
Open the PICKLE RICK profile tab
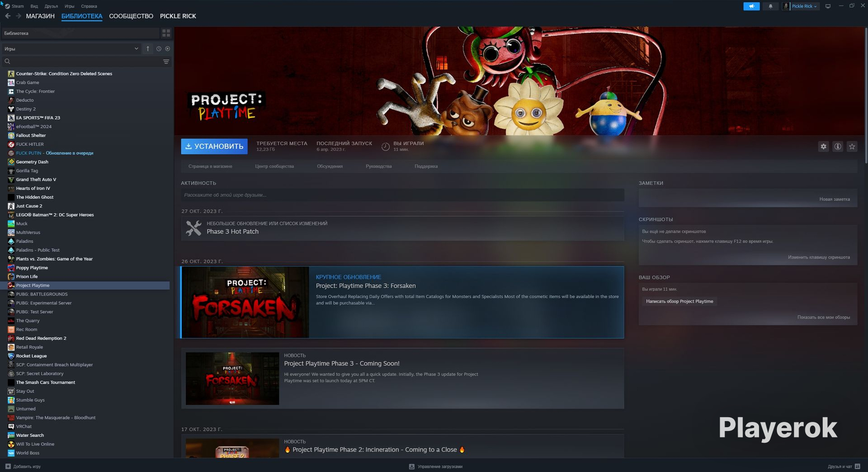tap(178, 16)
